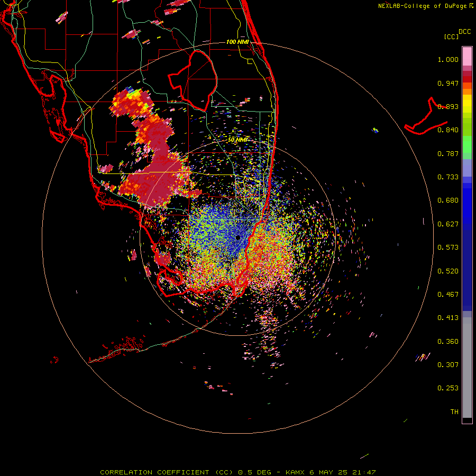This screenshot has width=476, height=476.
Task: Select the 0.520 scale value
Action: tap(448, 271)
